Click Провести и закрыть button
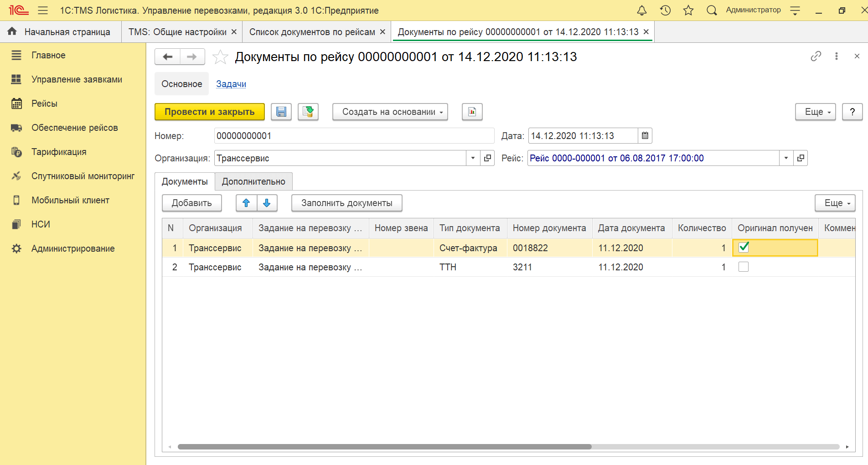 209,112
